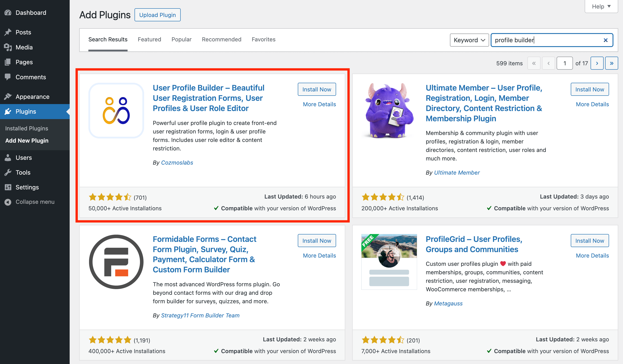The image size is (623, 364).
Task: Open the User Profile Builder title link
Action: [x=208, y=98]
